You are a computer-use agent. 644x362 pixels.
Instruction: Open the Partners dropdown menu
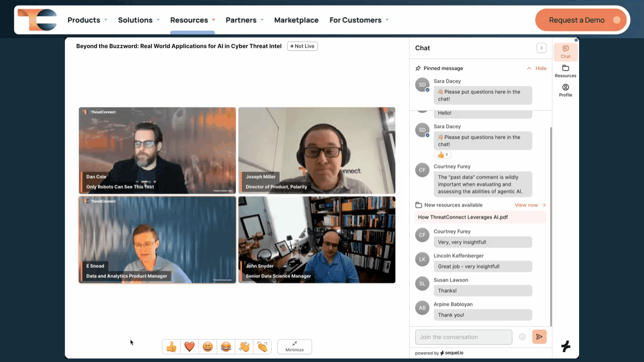[245, 20]
